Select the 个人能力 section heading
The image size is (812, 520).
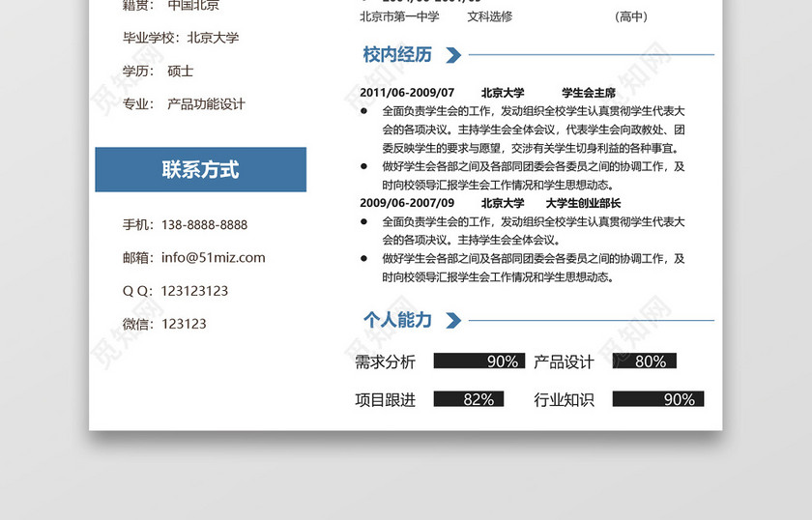point(397,320)
